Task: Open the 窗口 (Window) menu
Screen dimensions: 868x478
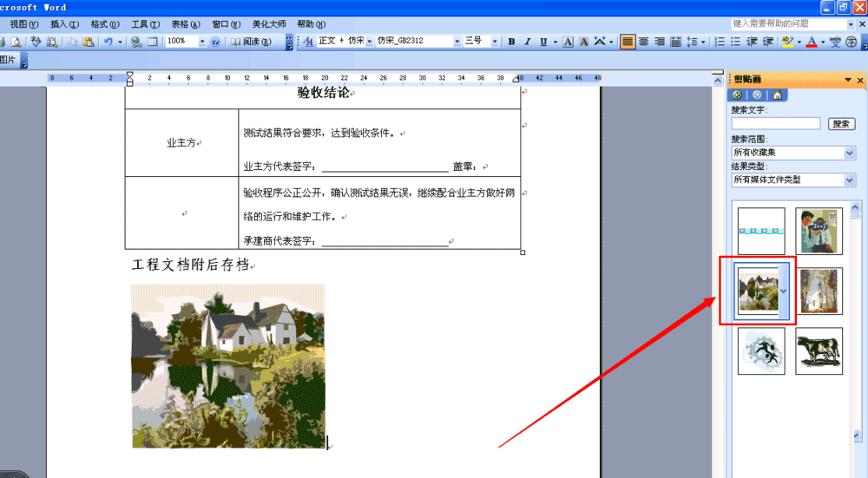Action: (227, 23)
